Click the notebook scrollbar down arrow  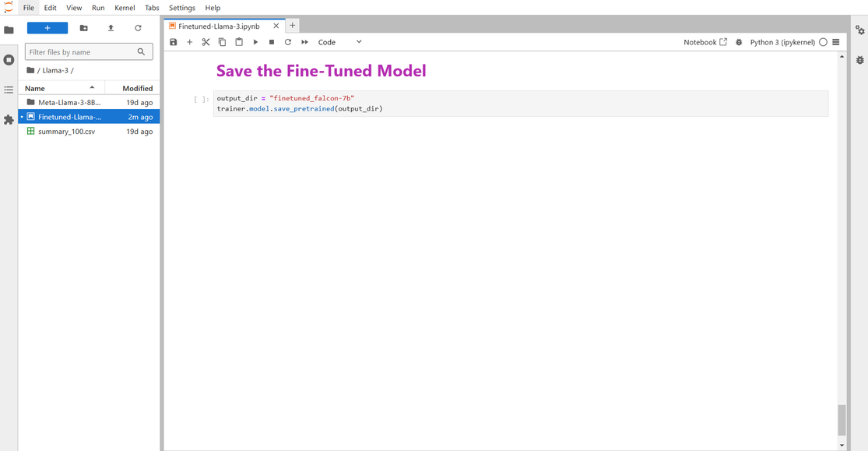[842, 445]
